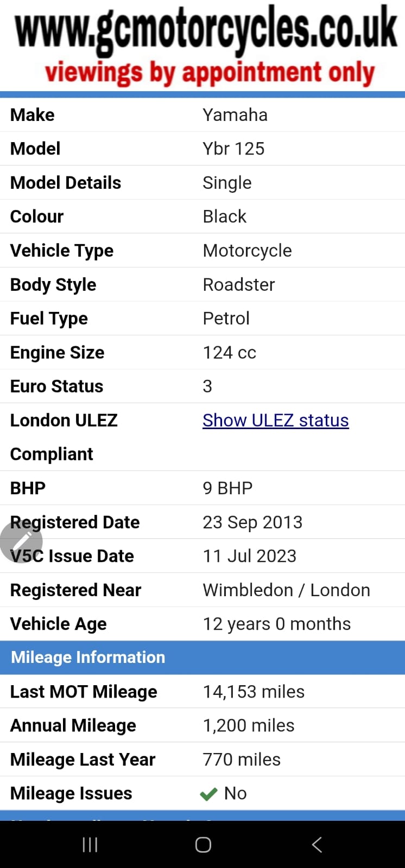
Task: Tap the Yamaha make value
Action: click(235, 115)
